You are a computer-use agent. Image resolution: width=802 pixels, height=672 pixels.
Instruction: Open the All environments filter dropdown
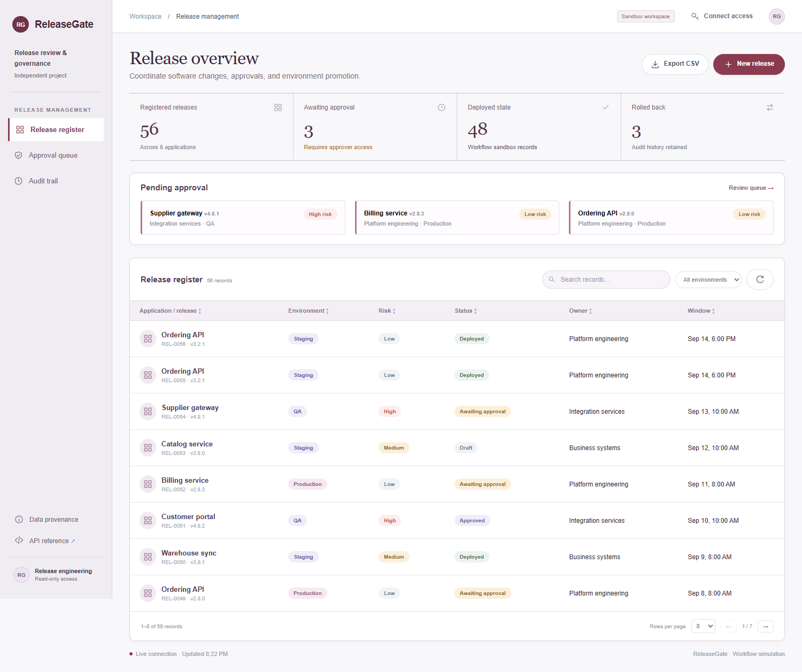(x=708, y=280)
